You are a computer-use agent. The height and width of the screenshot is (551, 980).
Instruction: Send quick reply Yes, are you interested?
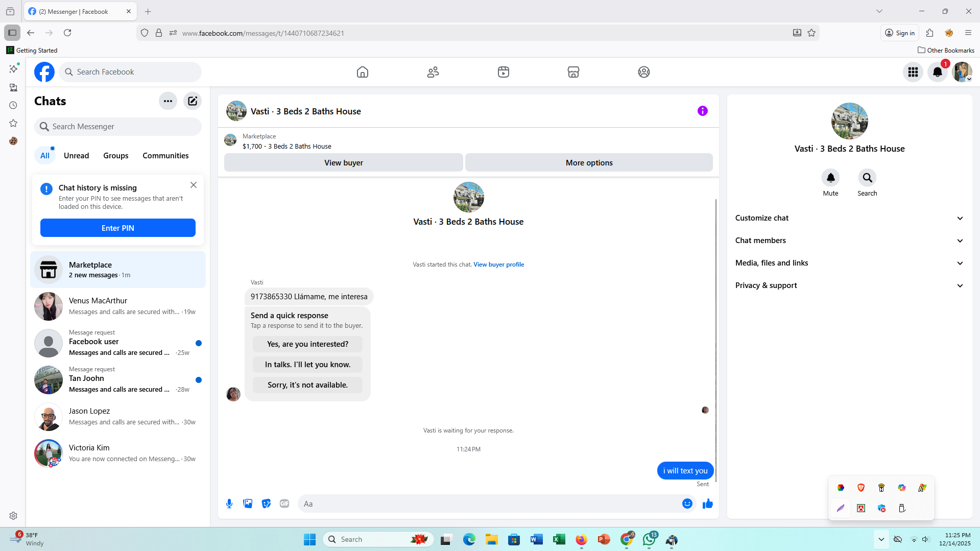point(308,344)
